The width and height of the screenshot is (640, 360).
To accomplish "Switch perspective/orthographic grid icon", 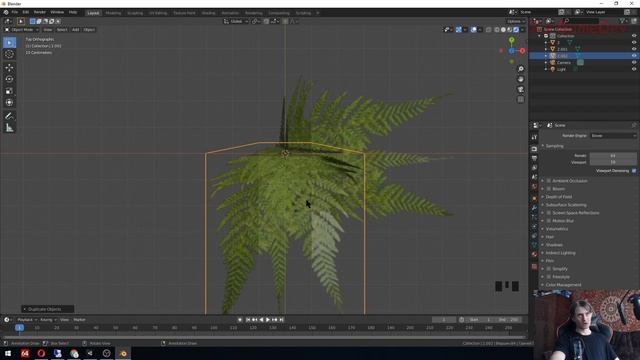I will pyautogui.click(x=520, y=100).
